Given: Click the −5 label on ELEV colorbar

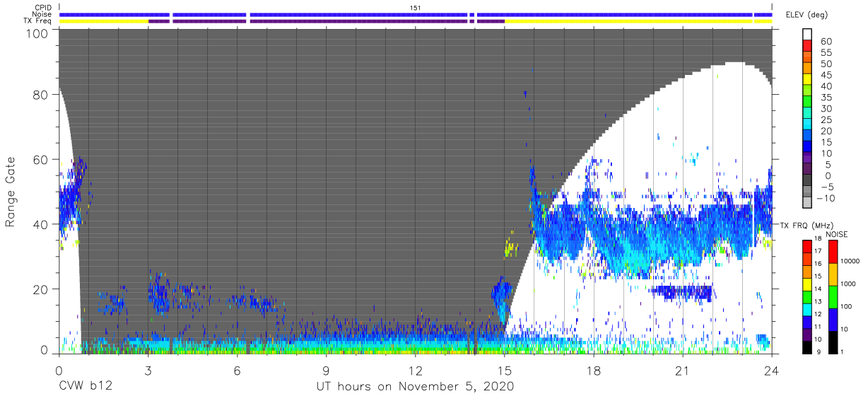Looking at the screenshot, I should tap(826, 187).
